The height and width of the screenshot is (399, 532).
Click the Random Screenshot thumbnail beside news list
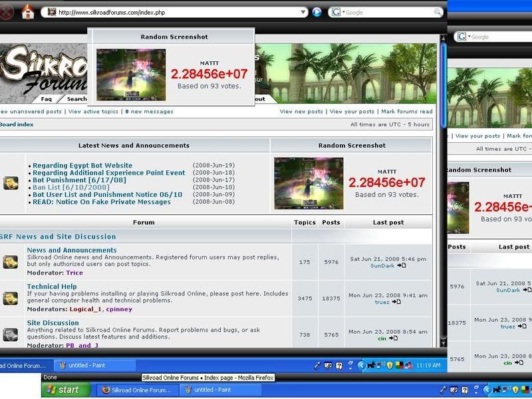309,184
